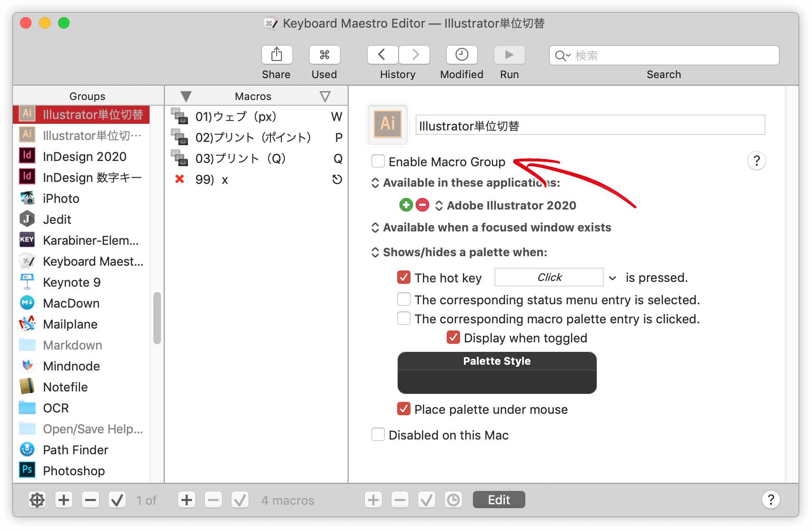This screenshot has width=812, height=530.
Task: Click the Macros column header
Action: (x=253, y=96)
